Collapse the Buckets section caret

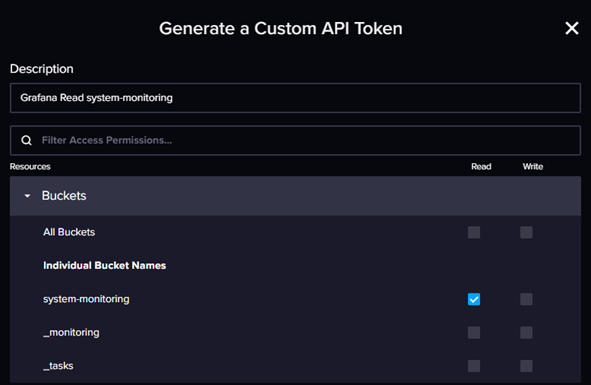27,196
